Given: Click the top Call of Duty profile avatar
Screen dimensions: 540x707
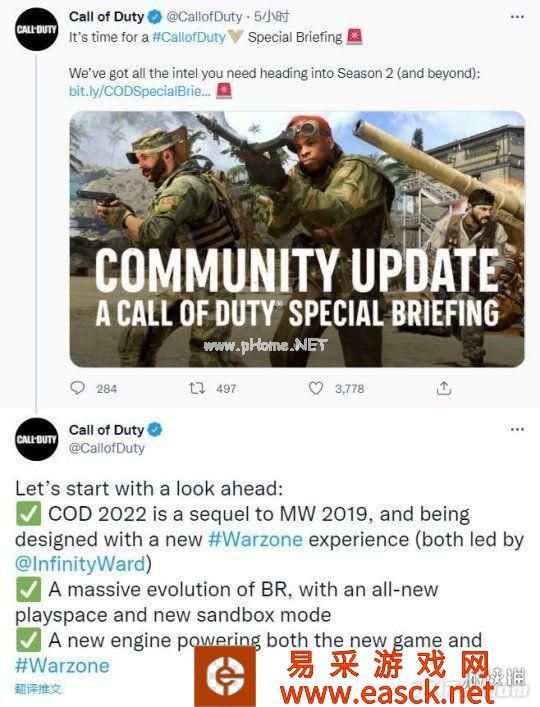Looking at the screenshot, I should (37, 29).
